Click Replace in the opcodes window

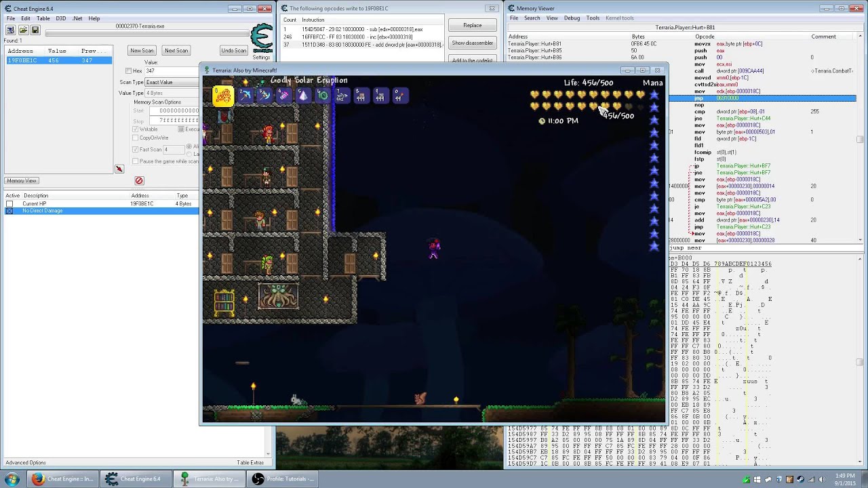(473, 25)
